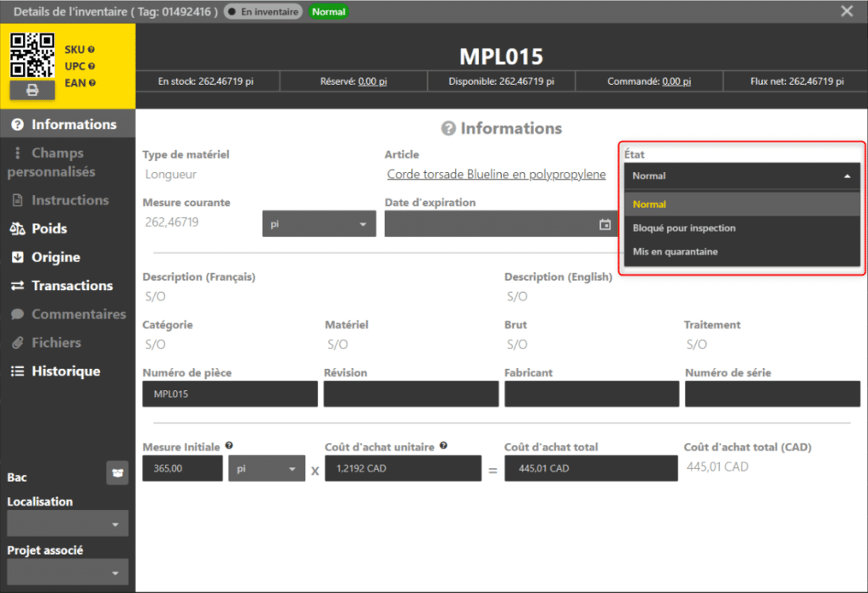Expand the Localisation dropdown

(x=68, y=524)
